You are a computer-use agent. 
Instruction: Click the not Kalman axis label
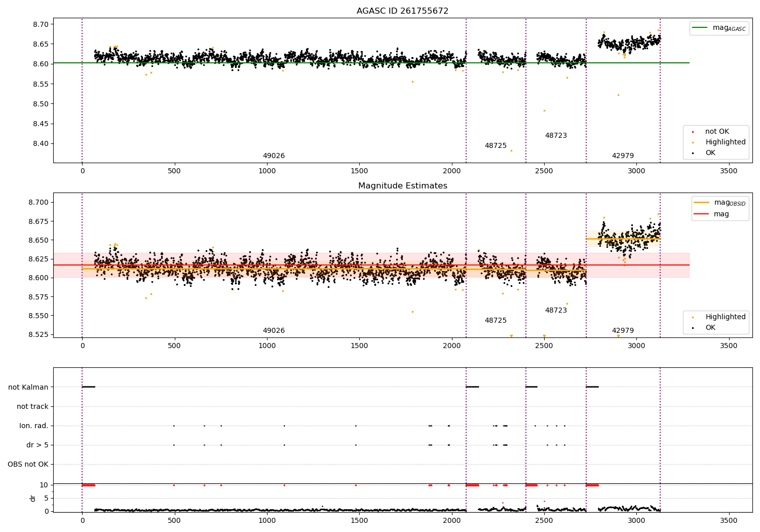coord(28,388)
